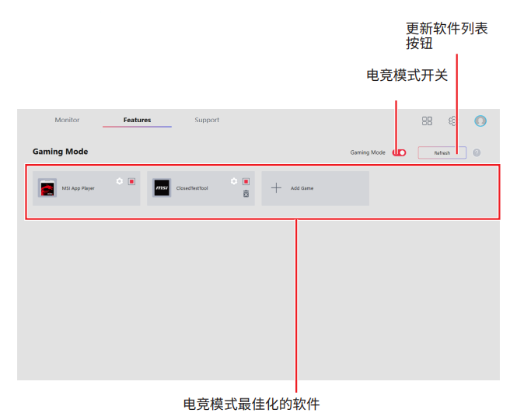Click the ClosedTestTool MSI logo thumbnail
Viewport: 517px width, 420px height.
click(162, 188)
